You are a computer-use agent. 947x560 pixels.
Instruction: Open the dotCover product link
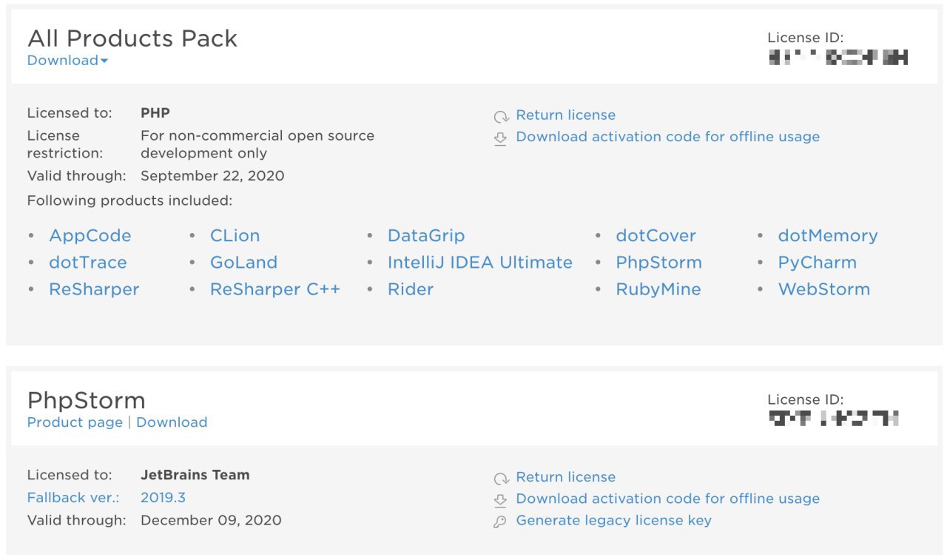click(x=656, y=236)
